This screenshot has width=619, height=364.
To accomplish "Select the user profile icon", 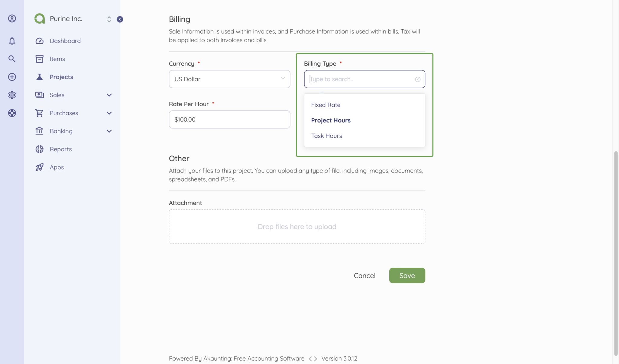I will [x=12, y=18].
